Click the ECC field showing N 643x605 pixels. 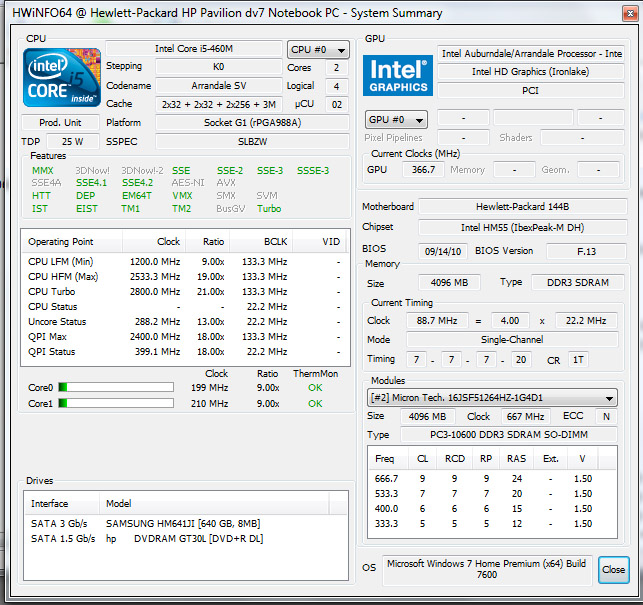pos(606,416)
